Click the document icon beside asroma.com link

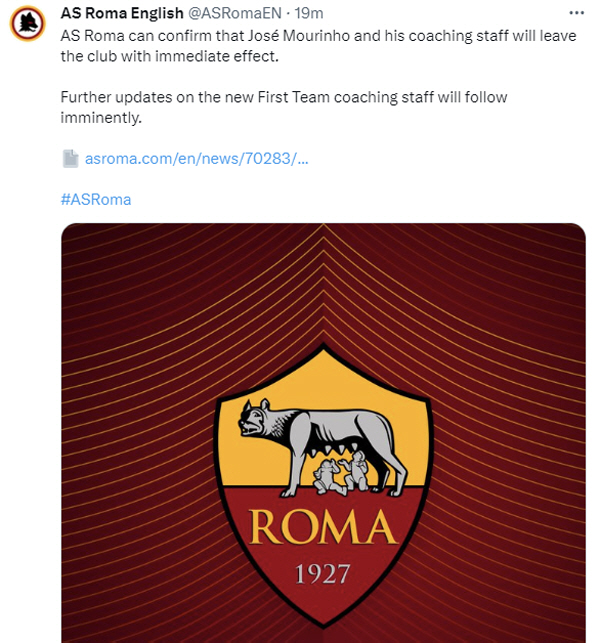[70, 159]
